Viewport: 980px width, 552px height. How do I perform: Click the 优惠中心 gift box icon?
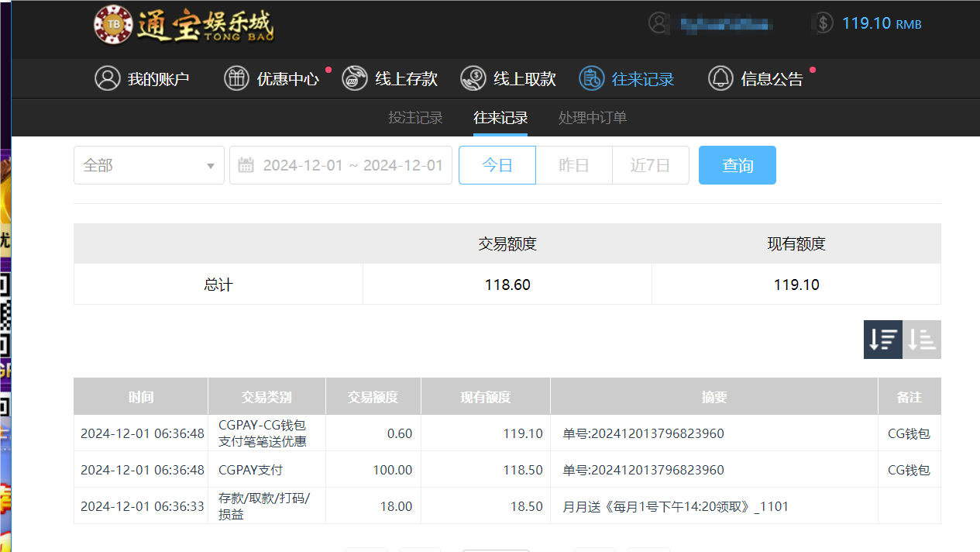tap(236, 78)
